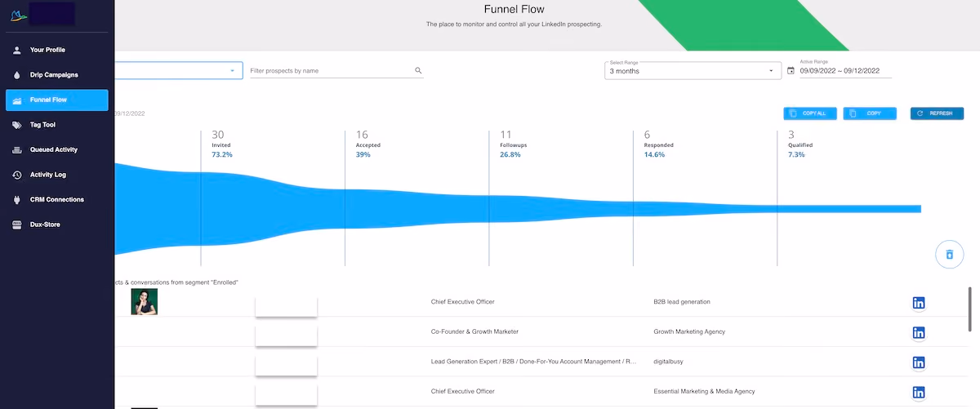Expand the campaign selector dropdown arrow

pyautogui.click(x=232, y=71)
